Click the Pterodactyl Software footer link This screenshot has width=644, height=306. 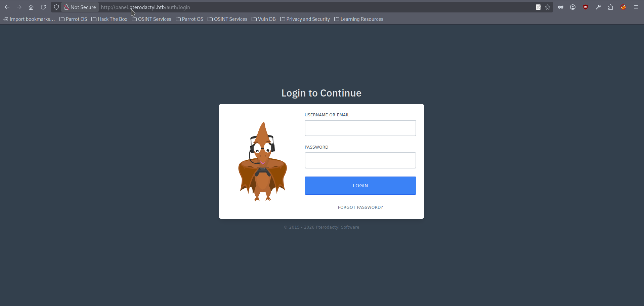click(337, 227)
